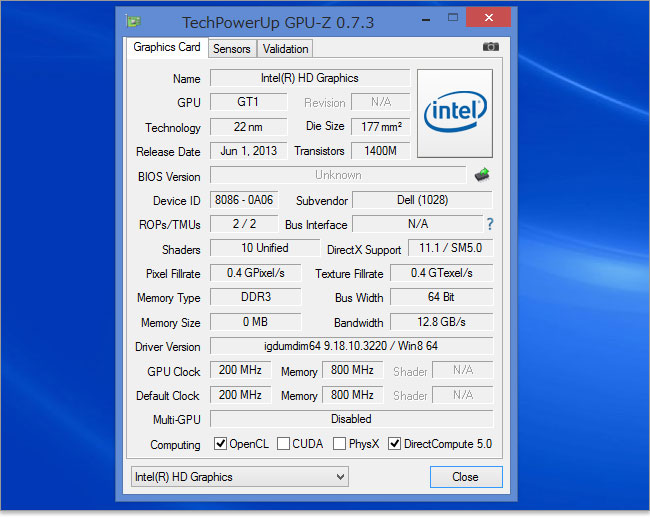650x518 pixels.
Task: Click the GPU Clock 200 MHz field
Action: [x=240, y=370]
